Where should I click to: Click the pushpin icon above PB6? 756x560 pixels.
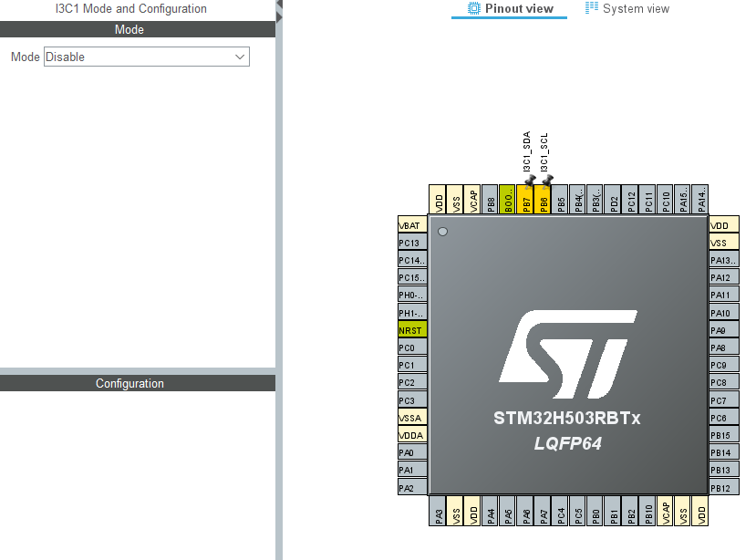(x=547, y=181)
